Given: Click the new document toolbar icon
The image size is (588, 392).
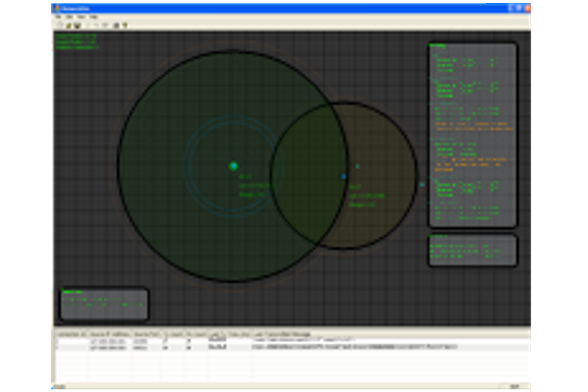Looking at the screenshot, I should pos(60,26).
